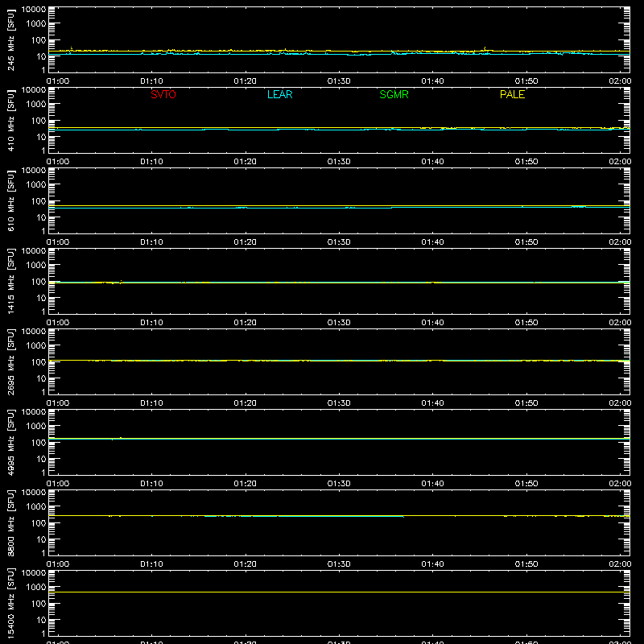Click the 10 y-axis value on 8800 MHz plot

[x=41, y=539]
